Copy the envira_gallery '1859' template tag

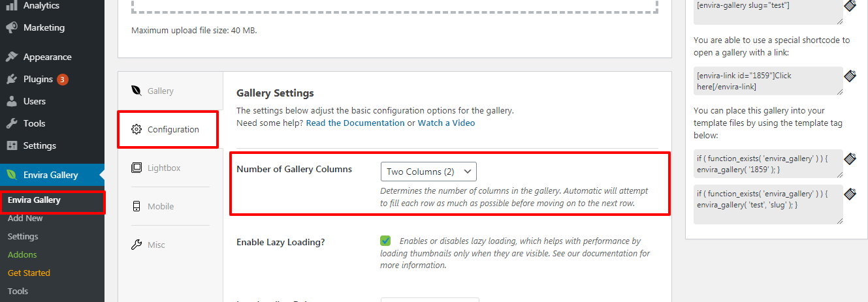coord(850,159)
